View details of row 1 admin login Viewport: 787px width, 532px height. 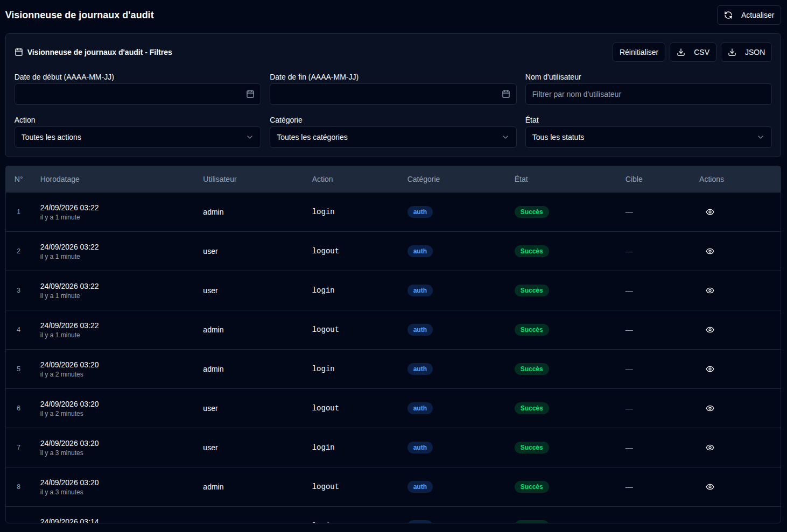[x=710, y=212]
